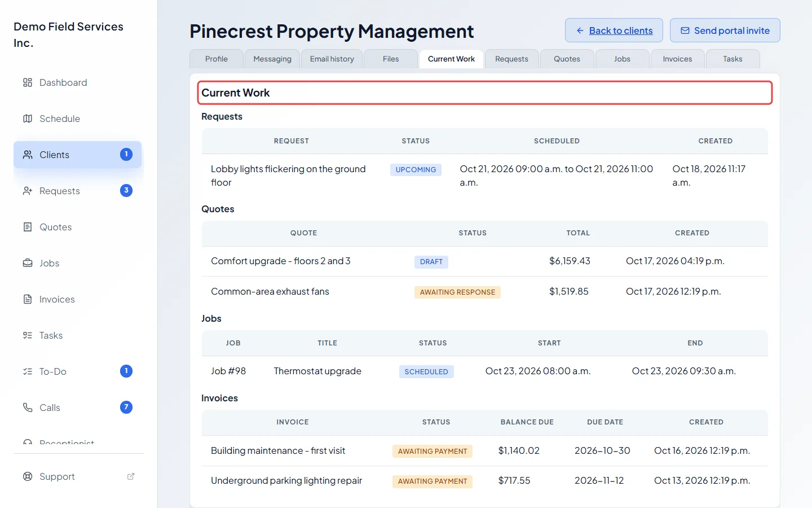Open the client Requests tab
The width and height of the screenshot is (812, 508).
(x=512, y=59)
